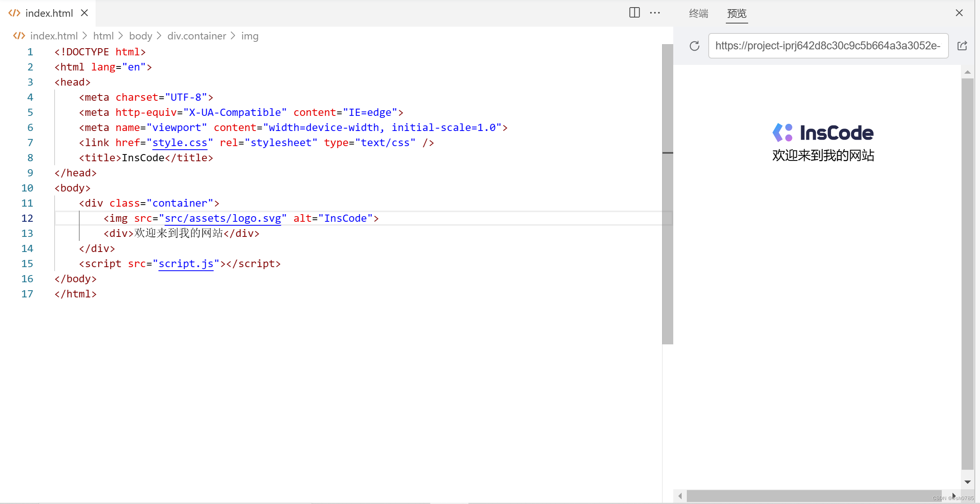Click the InsCode logo in preview
This screenshot has width=980, height=504.
[823, 133]
